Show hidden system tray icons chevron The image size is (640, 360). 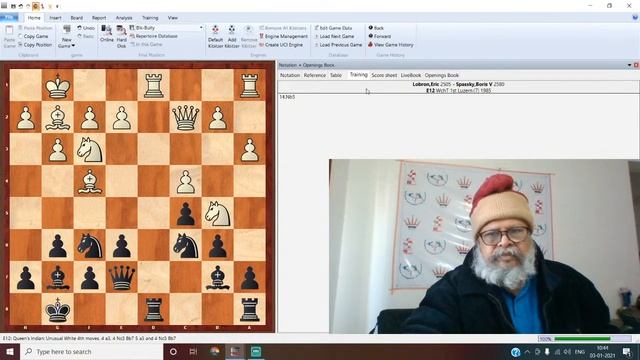click(x=527, y=352)
